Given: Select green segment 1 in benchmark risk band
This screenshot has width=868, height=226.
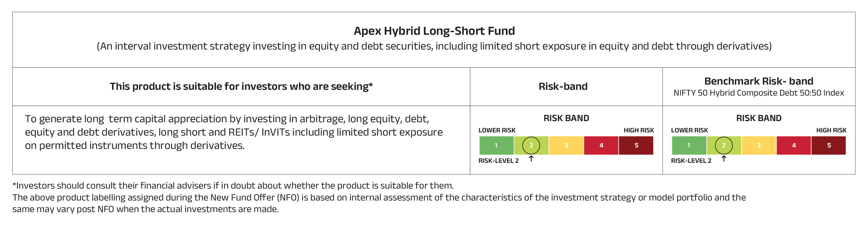Looking at the screenshot, I should pos(688,145).
